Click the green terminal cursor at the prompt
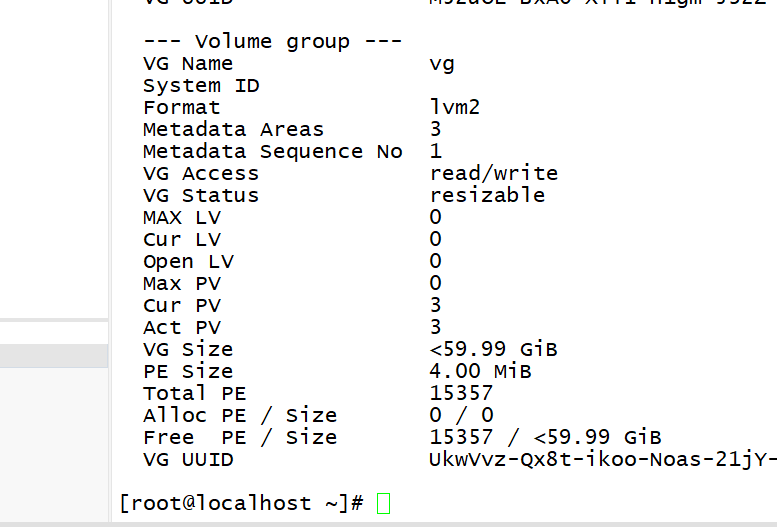 [x=384, y=503]
